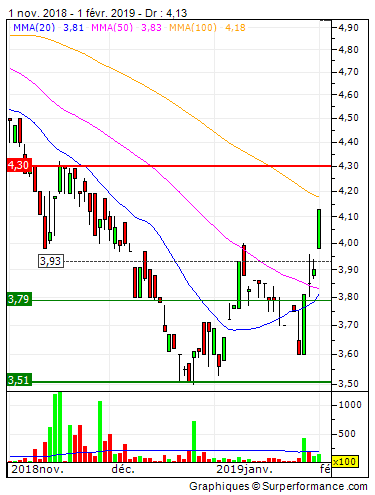
Task: Click the Graphiques Surperformance.com credit text
Action: click(x=278, y=486)
